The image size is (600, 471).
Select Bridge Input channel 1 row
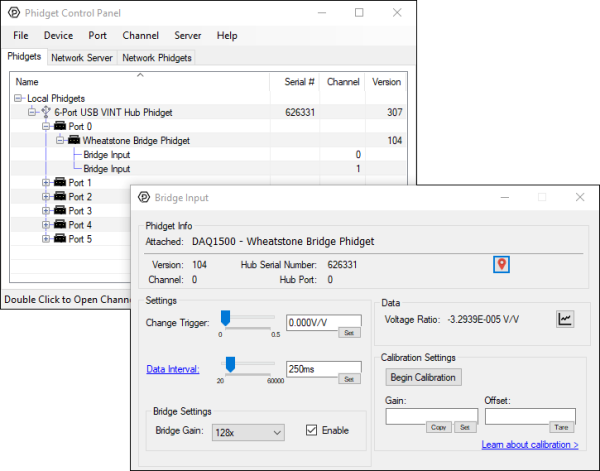(x=209, y=169)
